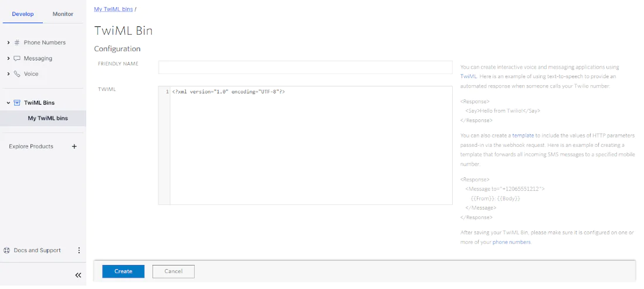Follow the TwiML help link
Screen dimensions: 644x289
click(468, 77)
